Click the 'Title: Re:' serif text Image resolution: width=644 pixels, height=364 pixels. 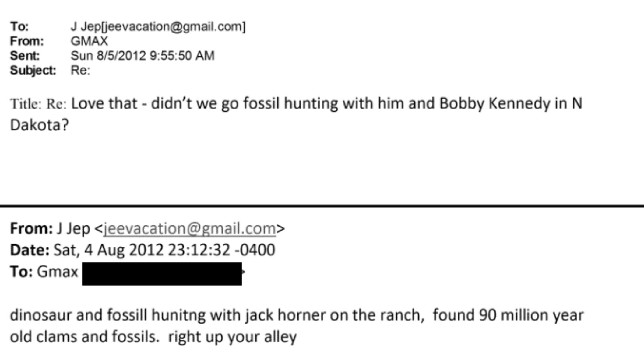pos(38,104)
